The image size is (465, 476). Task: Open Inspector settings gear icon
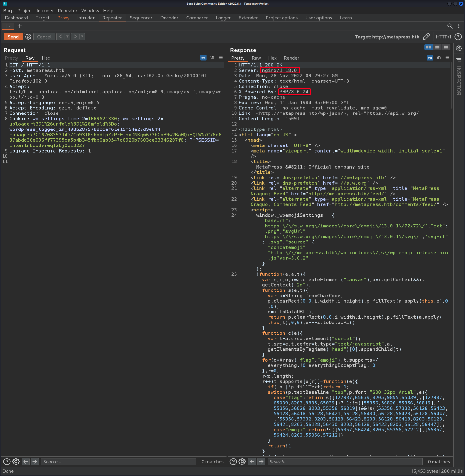click(459, 48)
